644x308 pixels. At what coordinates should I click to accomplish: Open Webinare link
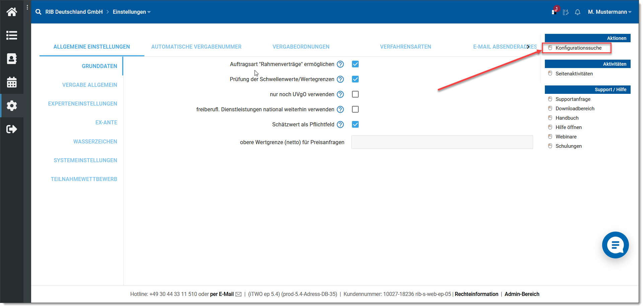(x=566, y=137)
